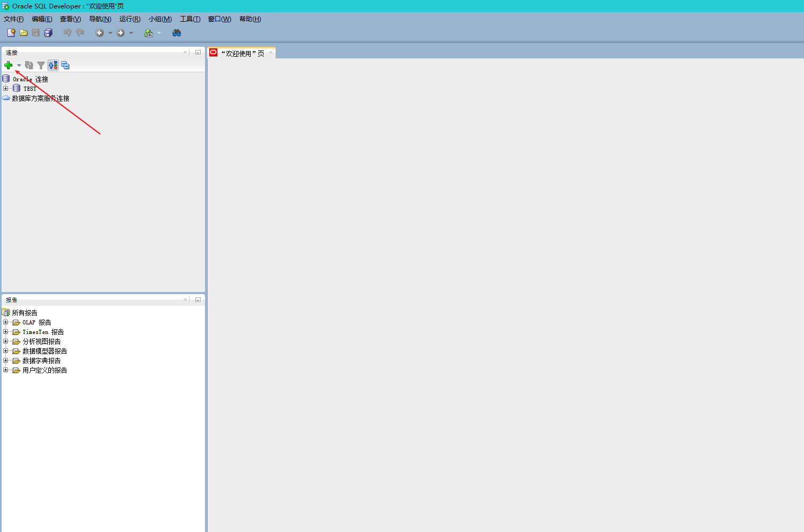Open the 查看(V) menu
804x532 pixels.
(71, 19)
